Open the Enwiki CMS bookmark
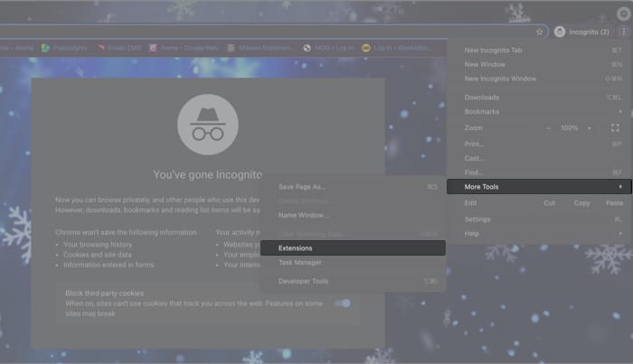The image size is (633, 364). [x=119, y=48]
